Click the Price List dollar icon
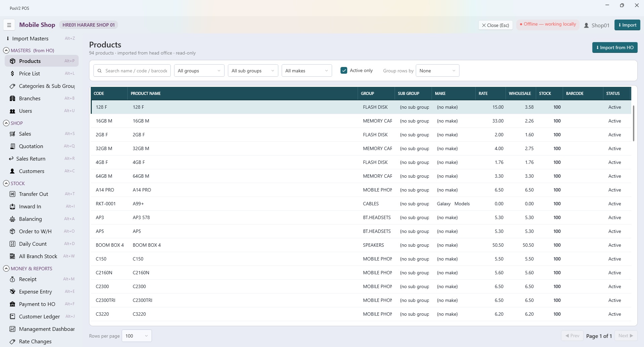The image size is (644, 347). click(12, 73)
